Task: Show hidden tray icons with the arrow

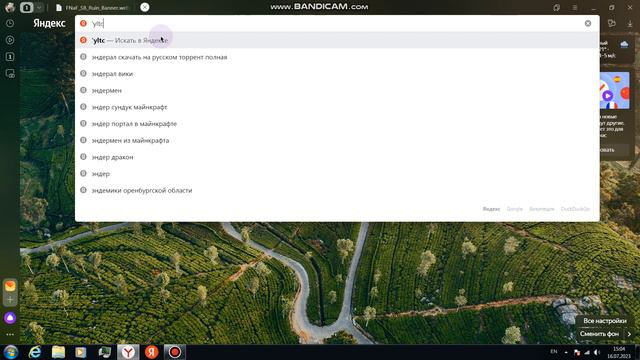Action: point(566,352)
